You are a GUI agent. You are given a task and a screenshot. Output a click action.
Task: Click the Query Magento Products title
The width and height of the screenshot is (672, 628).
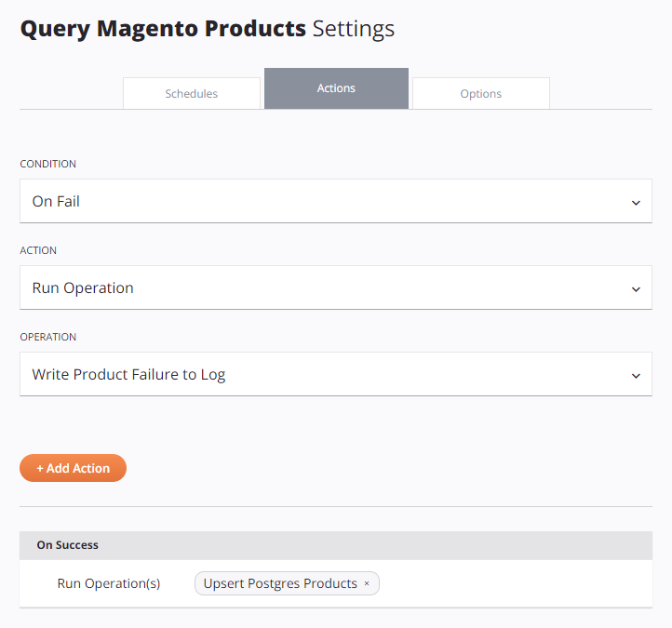(x=163, y=29)
